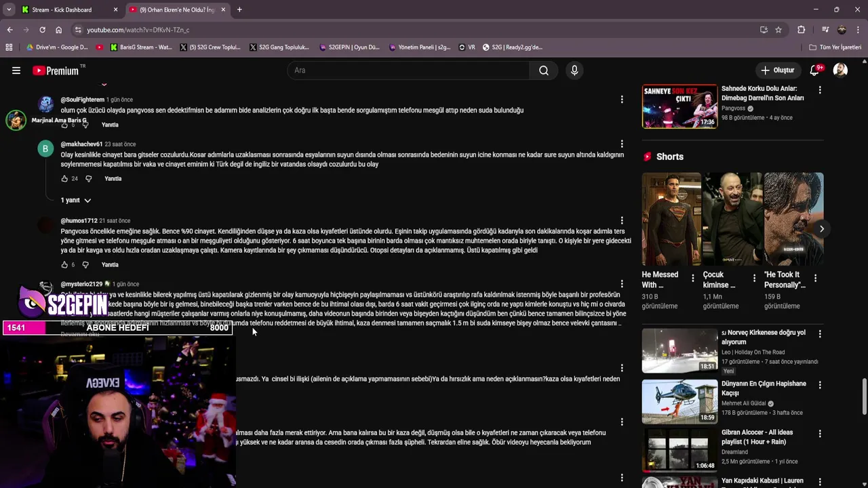
Task: Open the He Messed With short
Action: tap(671, 219)
